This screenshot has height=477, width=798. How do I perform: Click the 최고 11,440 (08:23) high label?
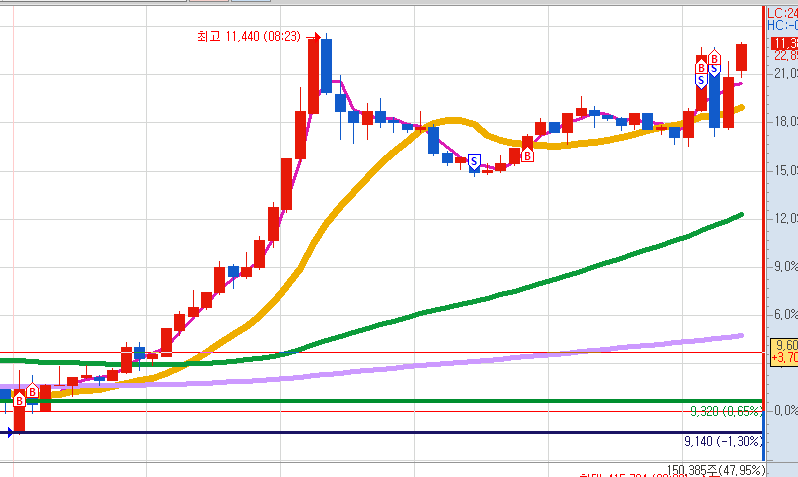(249, 37)
